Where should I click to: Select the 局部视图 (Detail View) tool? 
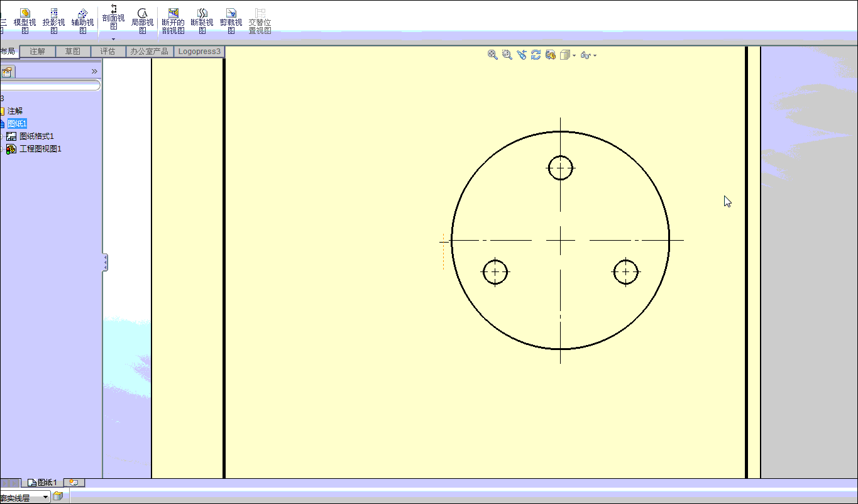(x=143, y=21)
